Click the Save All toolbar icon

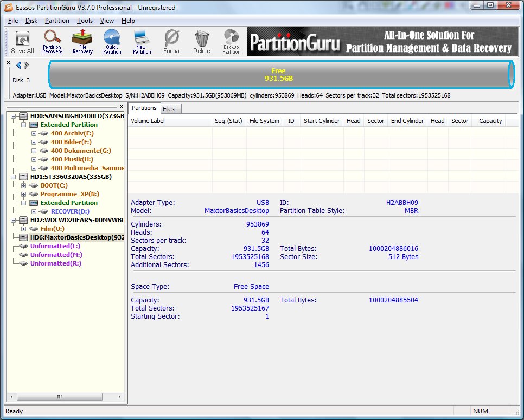(22, 42)
